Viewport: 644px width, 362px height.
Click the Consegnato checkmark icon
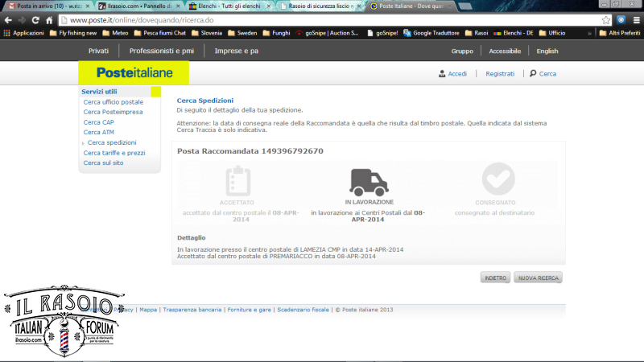(x=498, y=179)
